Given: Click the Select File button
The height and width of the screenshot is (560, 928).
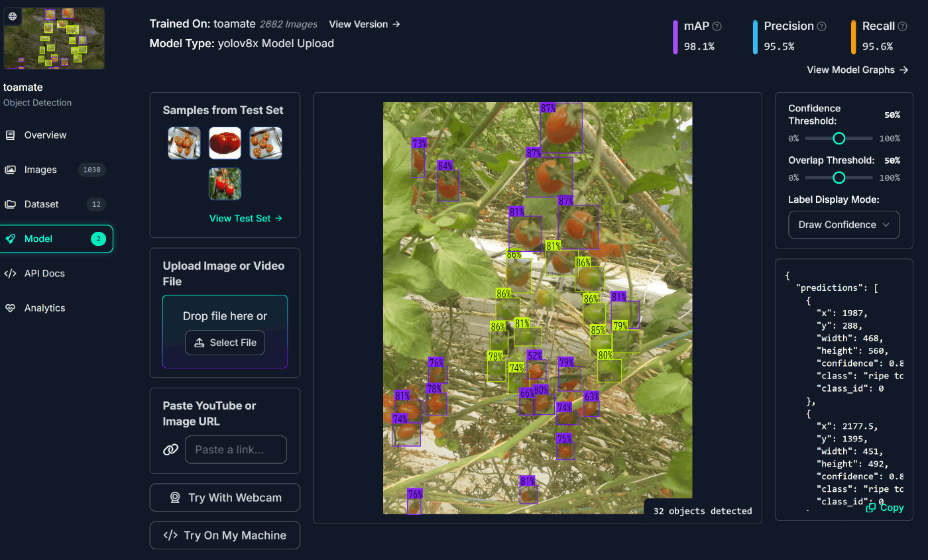Looking at the screenshot, I should click(225, 343).
